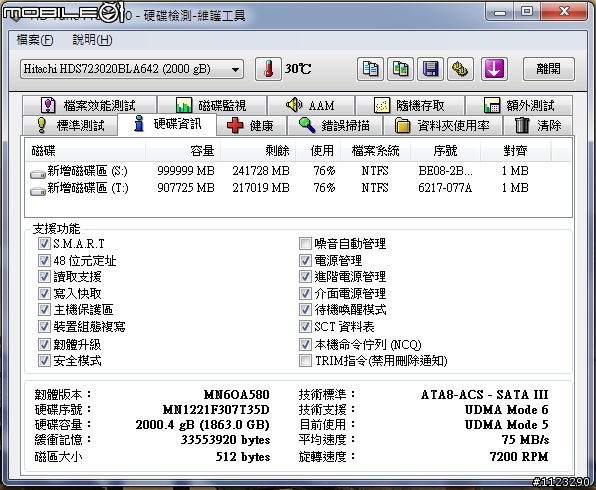The width and height of the screenshot is (596, 490).
Task: Click the 離開 exit button
Action: pyautogui.click(x=548, y=69)
